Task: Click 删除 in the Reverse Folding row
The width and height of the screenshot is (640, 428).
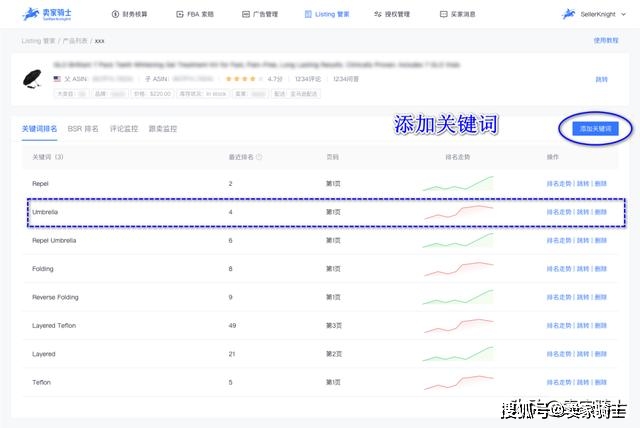Action: tap(601, 297)
